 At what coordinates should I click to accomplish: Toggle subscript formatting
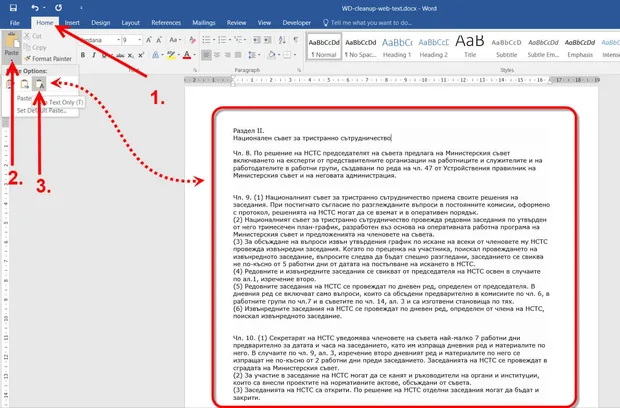pos(131,55)
